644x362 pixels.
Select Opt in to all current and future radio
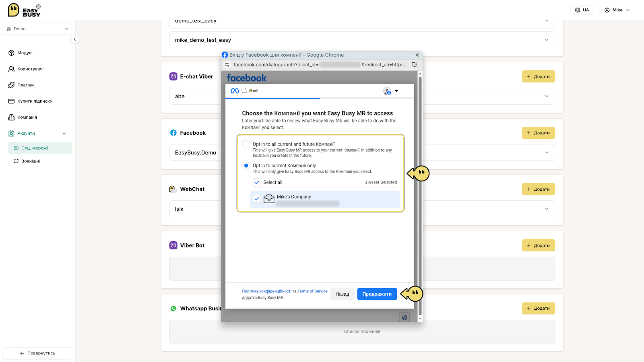pyautogui.click(x=246, y=144)
